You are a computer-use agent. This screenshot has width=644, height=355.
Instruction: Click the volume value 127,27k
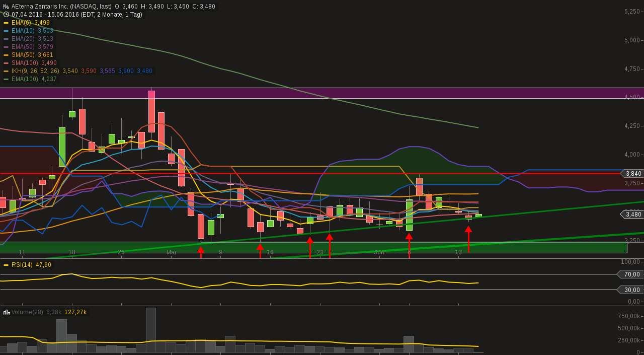(75, 312)
